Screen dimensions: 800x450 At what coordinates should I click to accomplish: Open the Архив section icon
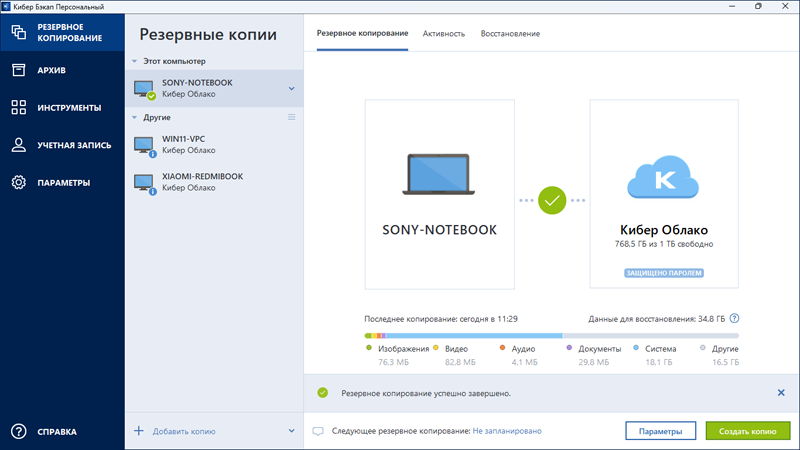pyautogui.click(x=19, y=70)
